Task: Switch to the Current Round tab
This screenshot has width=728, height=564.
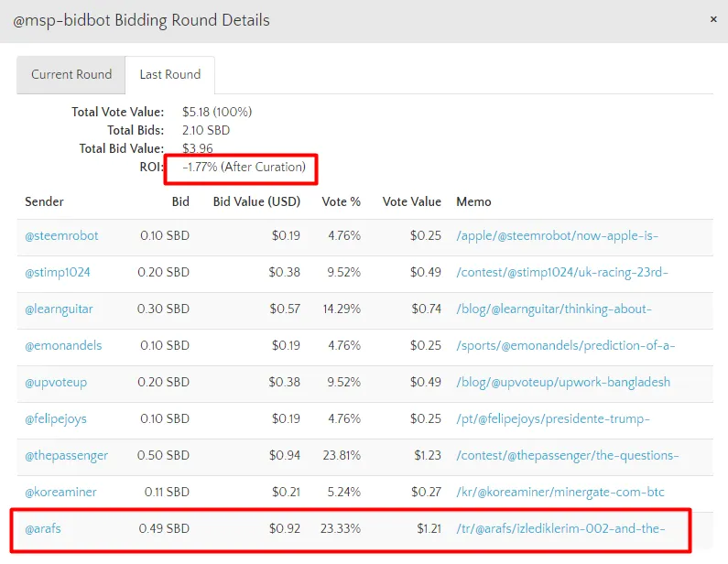Action: coord(71,75)
